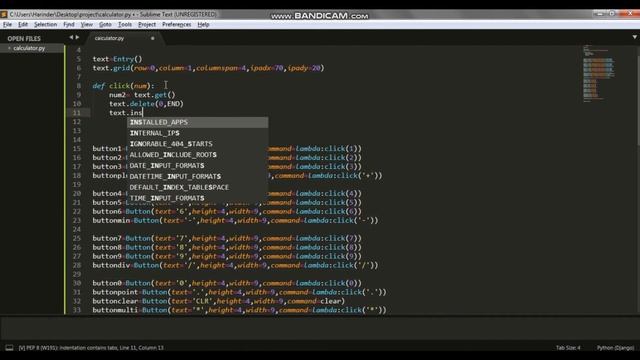Choose INTERNAL_IPS autocomplete suggestion

point(198,133)
